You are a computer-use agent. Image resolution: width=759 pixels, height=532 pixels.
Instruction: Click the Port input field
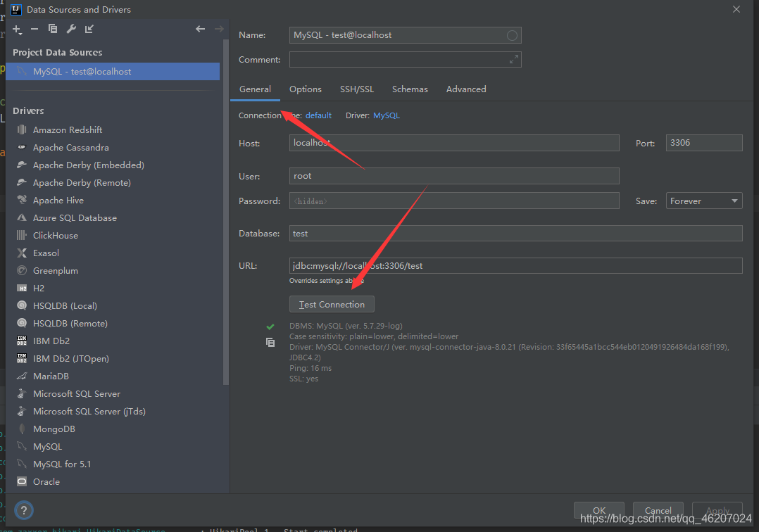704,143
